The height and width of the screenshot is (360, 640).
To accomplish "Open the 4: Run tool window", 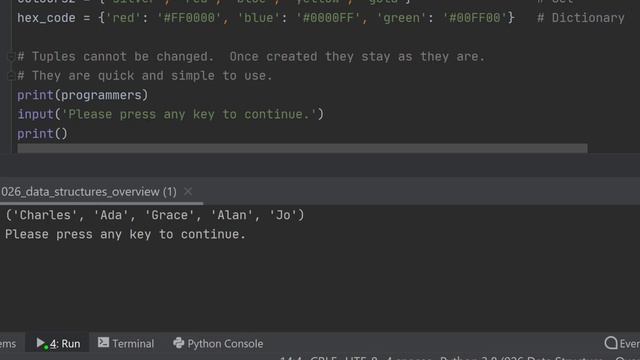I will click(x=58, y=343).
